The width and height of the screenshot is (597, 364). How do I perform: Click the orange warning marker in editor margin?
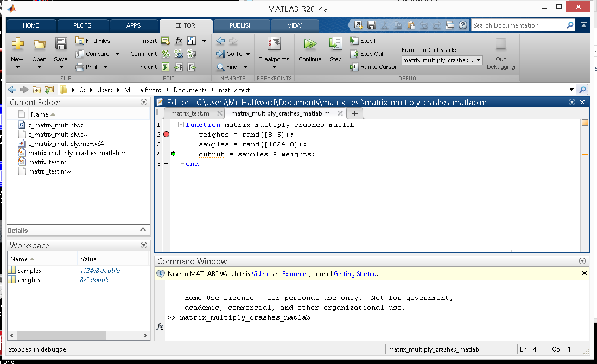(585, 154)
